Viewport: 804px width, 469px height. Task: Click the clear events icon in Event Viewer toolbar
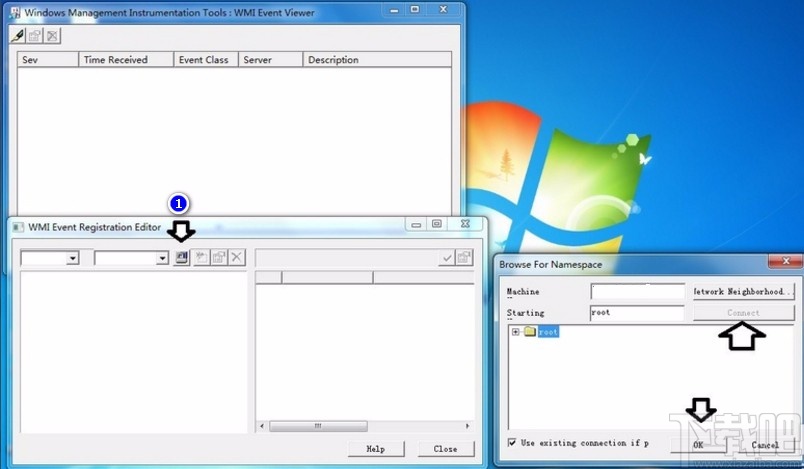[x=52, y=35]
